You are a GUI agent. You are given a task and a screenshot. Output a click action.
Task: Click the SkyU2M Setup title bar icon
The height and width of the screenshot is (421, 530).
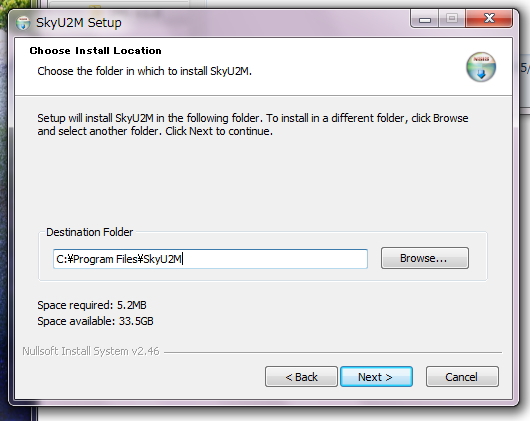pos(23,23)
